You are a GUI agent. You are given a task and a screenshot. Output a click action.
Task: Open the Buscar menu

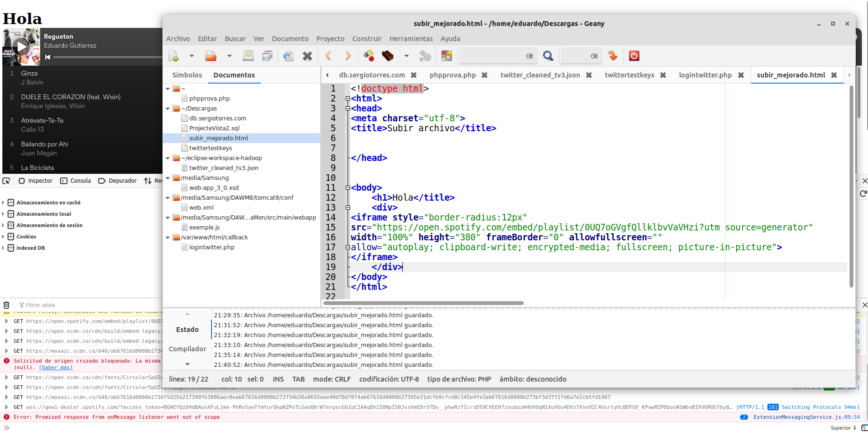pyautogui.click(x=235, y=39)
